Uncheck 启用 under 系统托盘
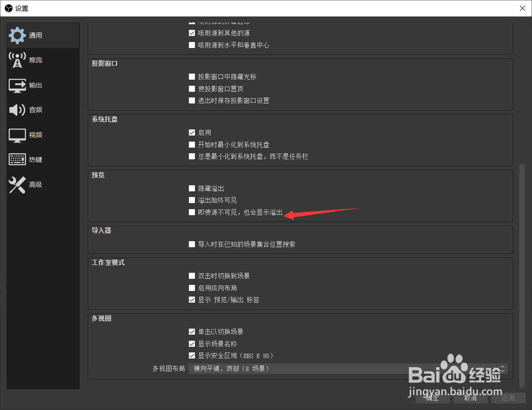Image resolution: width=532 pixels, height=410 pixels. (192, 132)
